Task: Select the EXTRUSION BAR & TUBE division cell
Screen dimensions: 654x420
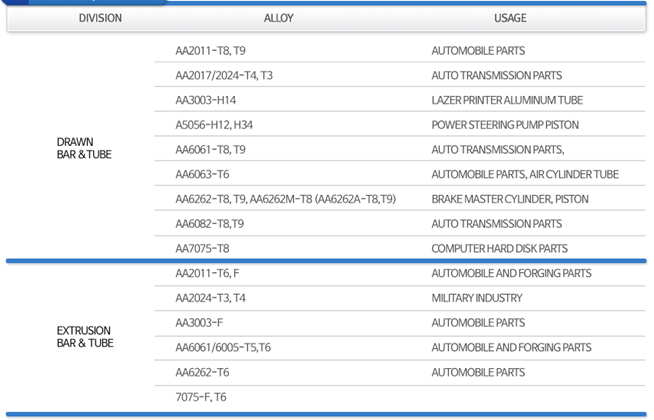Action: pyautogui.click(x=84, y=337)
